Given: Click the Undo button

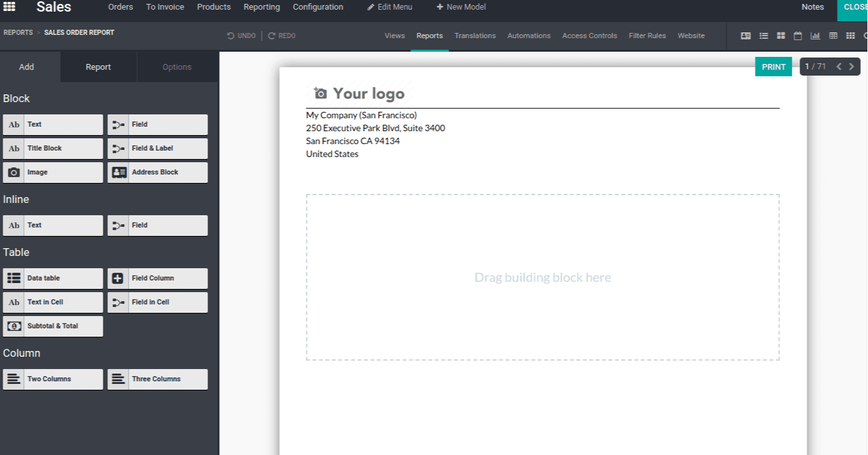Looking at the screenshot, I should coord(242,36).
